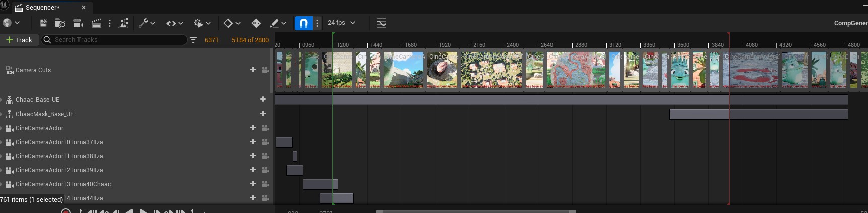Viewport: 868px width, 213px height.
Task: Click plus on CineCameraActor11Toma38Itza track
Action: click(253, 156)
